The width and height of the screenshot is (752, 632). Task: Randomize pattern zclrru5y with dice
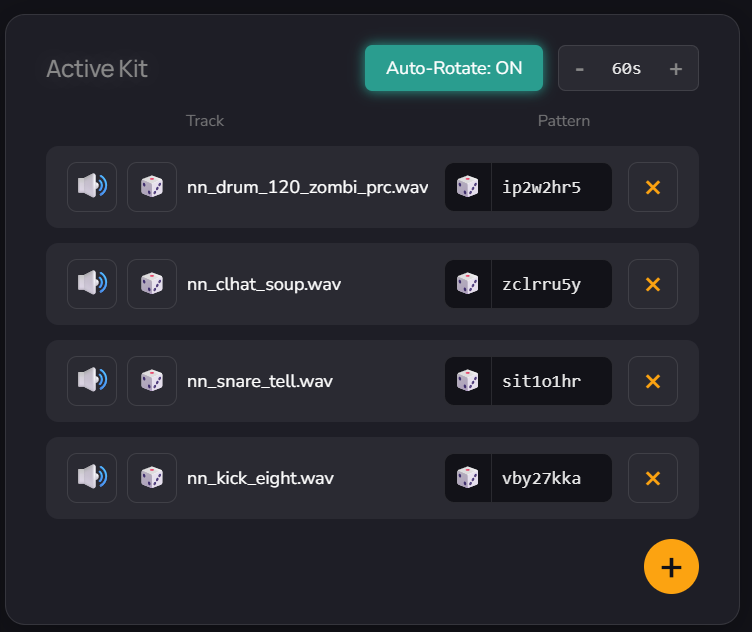coord(467,284)
